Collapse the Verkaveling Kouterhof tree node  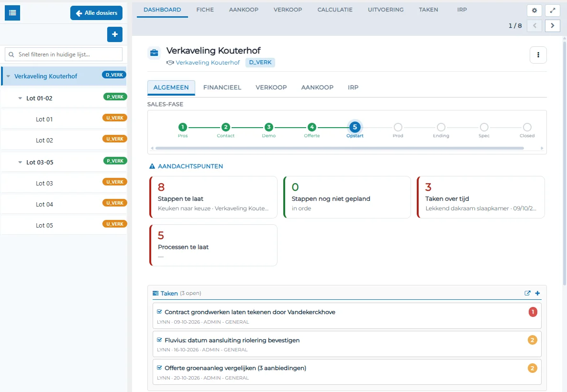point(8,76)
